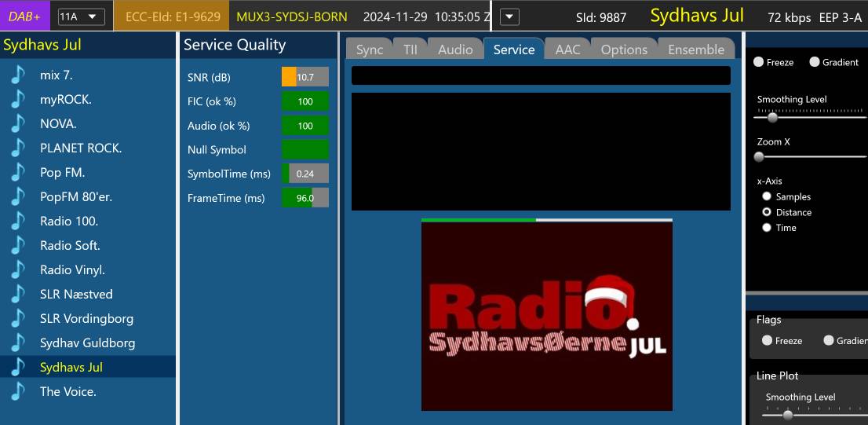Screen dimensions: 868x425
Task: Click the music note icon next to NOVA.
Action: pos(17,123)
